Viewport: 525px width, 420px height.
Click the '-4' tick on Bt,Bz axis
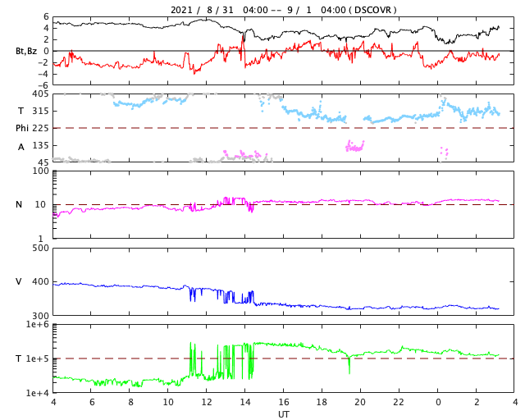point(43,74)
